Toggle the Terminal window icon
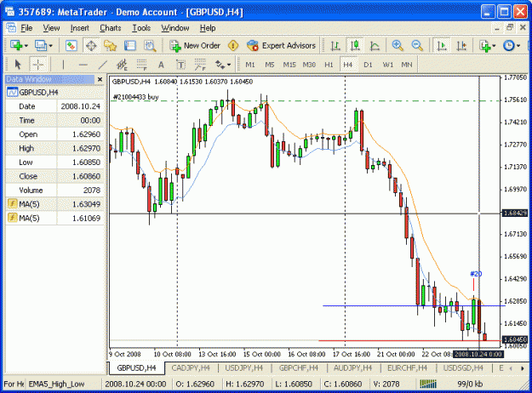The height and width of the screenshot is (393, 532). click(129, 45)
